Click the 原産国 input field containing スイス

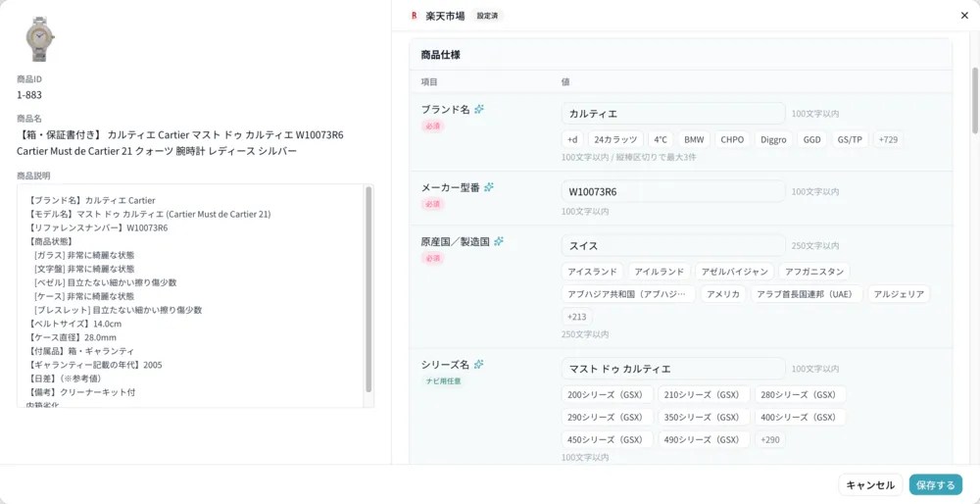click(x=673, y=245)
